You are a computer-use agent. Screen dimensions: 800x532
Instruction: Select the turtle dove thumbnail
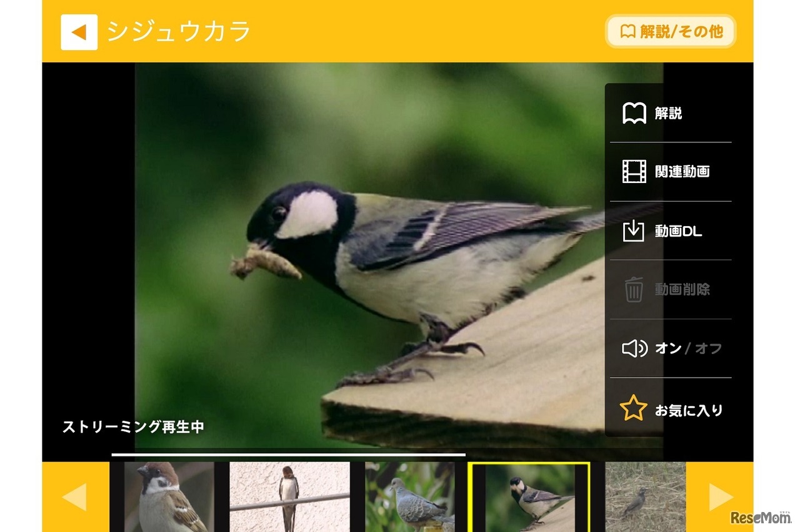click(409, 497)
